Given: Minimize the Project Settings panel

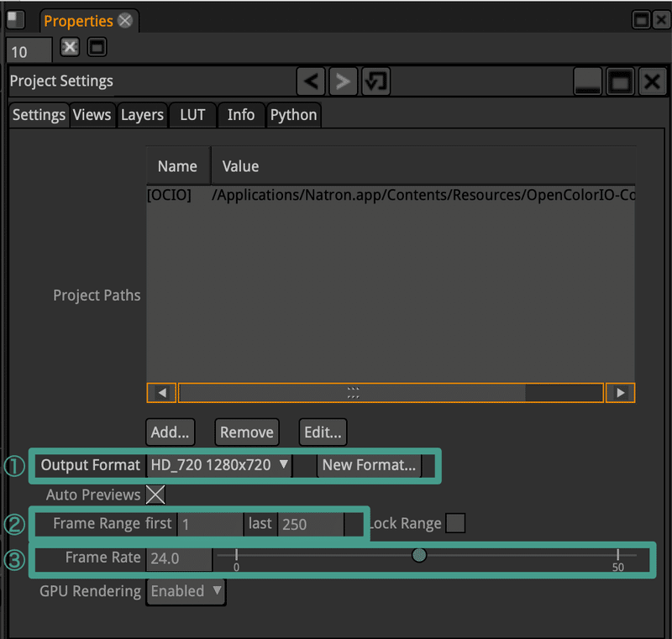Looking at the screenshot, I should pyautogui.click(x=587, y=81).
